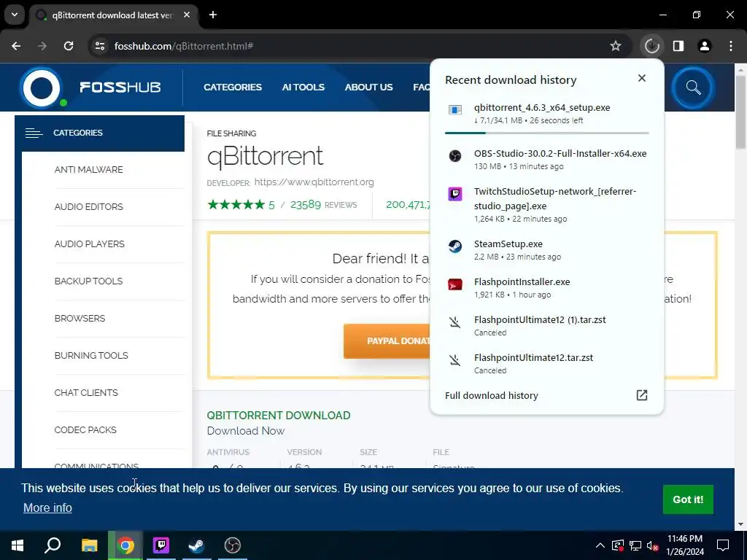Open full download history external link icon
The image size is (747, 560).
point(642,395)
